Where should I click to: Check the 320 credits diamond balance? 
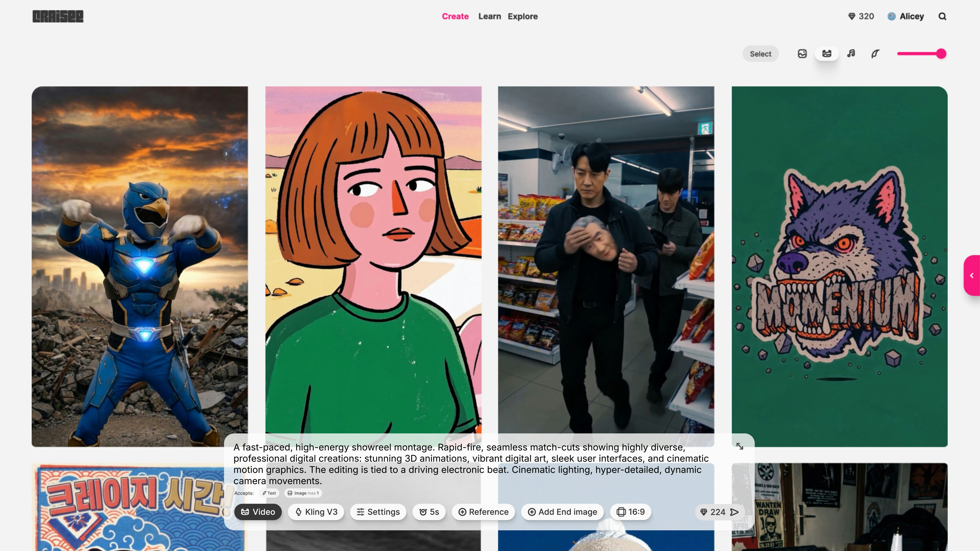click(x=861, y=16)
